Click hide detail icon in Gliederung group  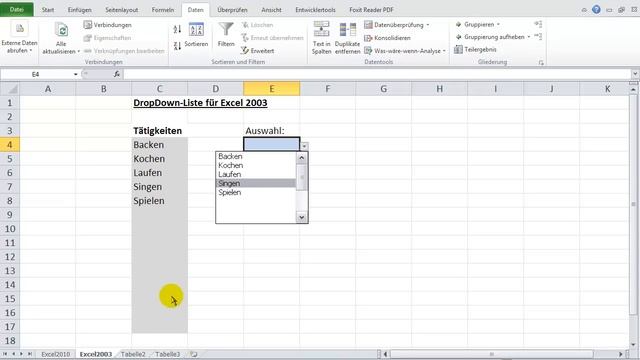[x=538, y=37]
